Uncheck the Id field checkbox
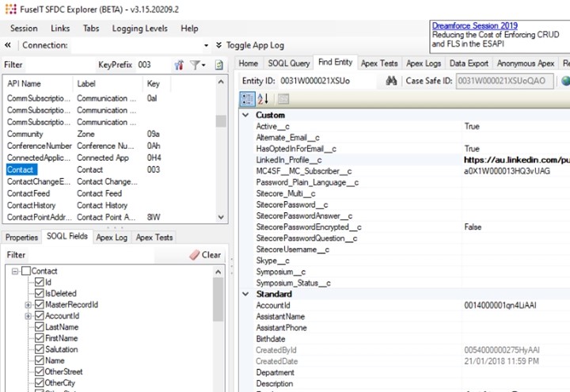The width and height of the screenshot is (570, 392). point(40,282)
